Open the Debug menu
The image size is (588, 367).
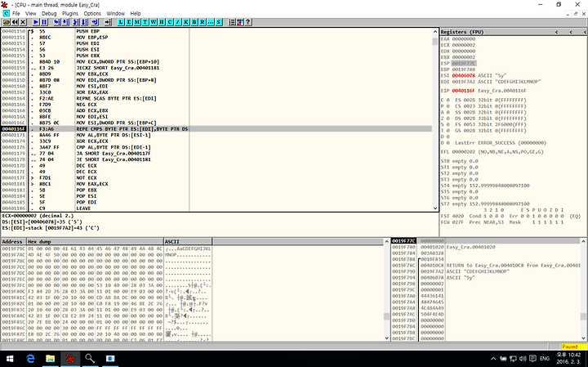(x=49, y=13)
